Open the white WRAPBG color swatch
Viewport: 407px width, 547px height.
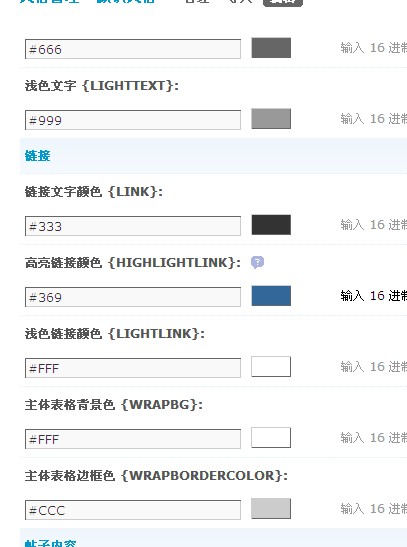271,437
